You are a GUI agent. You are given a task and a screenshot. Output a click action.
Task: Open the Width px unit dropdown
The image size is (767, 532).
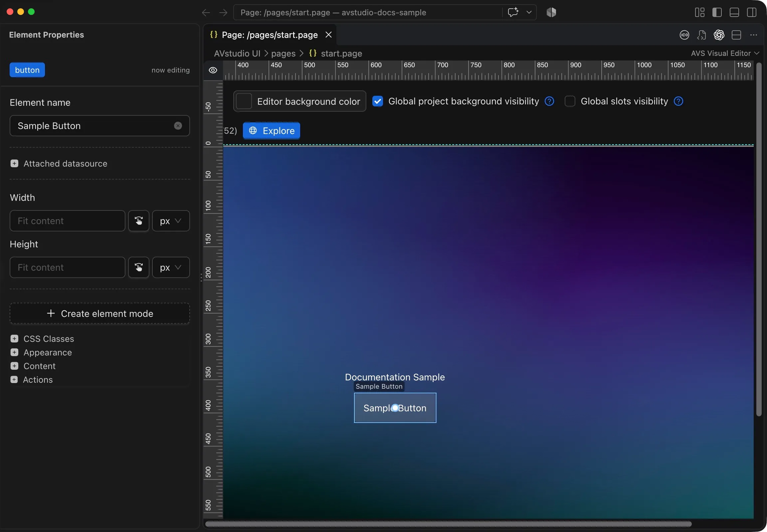coord(171,221)
